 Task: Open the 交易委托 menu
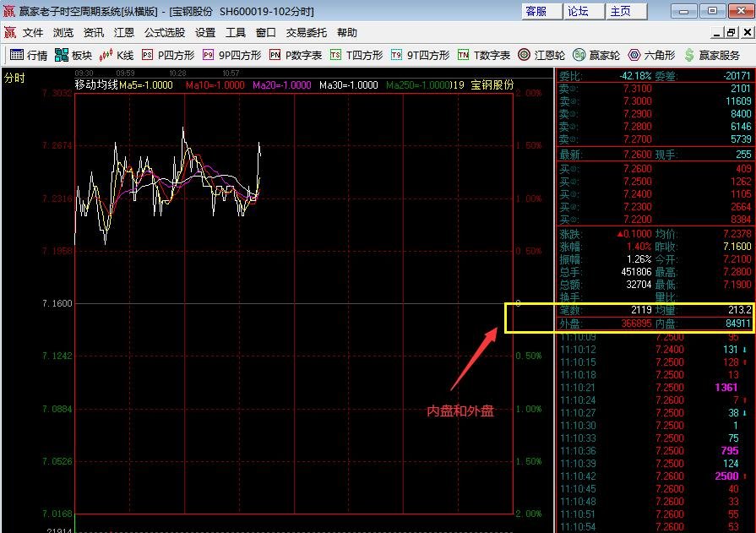pos(306,32)
